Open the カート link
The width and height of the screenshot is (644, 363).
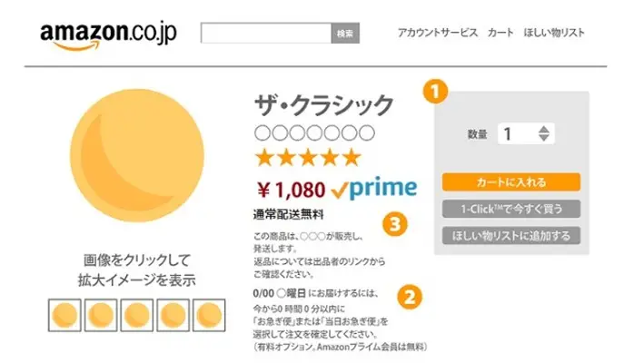point(500,33)
